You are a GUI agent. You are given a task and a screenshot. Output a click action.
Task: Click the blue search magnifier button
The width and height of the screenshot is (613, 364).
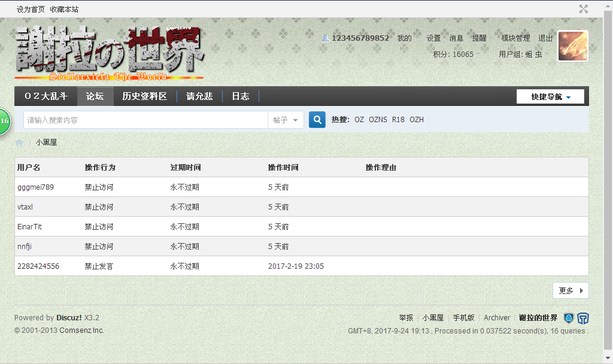(317, 120)
